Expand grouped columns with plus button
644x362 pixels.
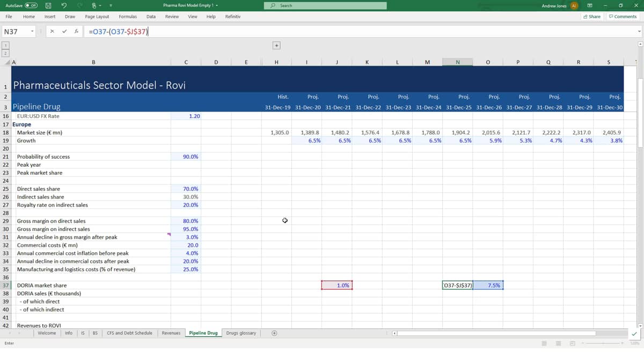click(276, 46)
